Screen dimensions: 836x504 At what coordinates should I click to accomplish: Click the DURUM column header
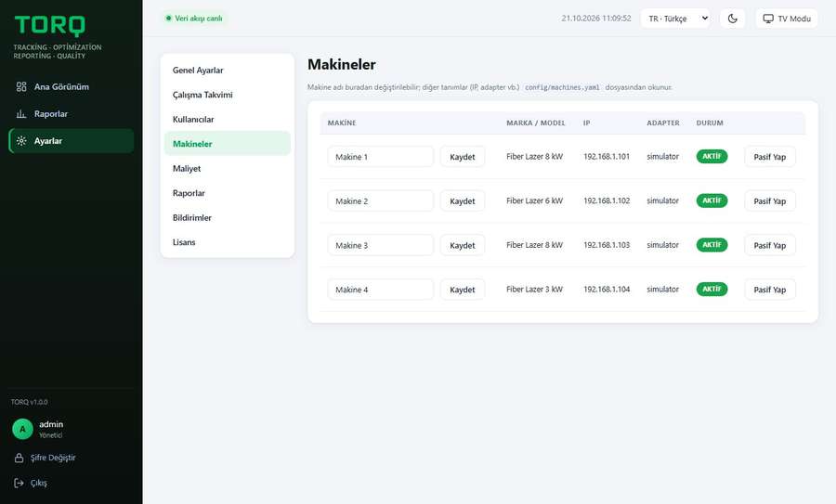710,123
